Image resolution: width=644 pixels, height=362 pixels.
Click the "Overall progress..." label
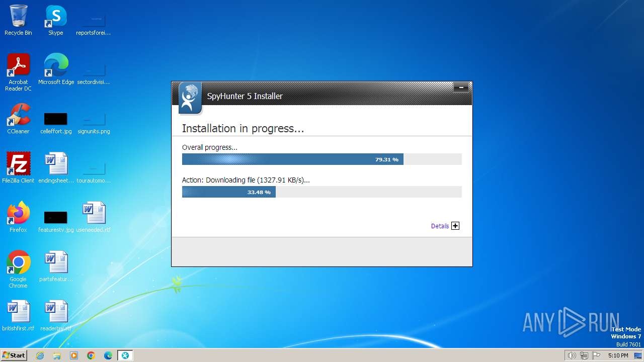click(210, 147)
